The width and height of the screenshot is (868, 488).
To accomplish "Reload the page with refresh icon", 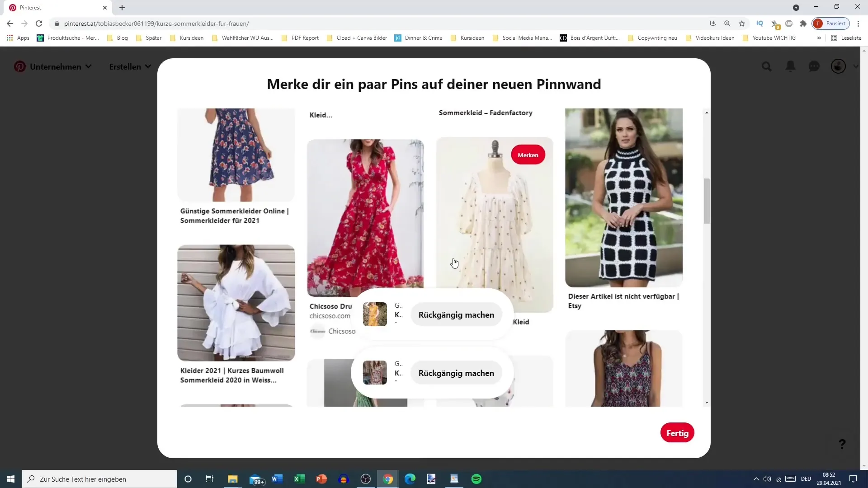I will click(39, 23).
